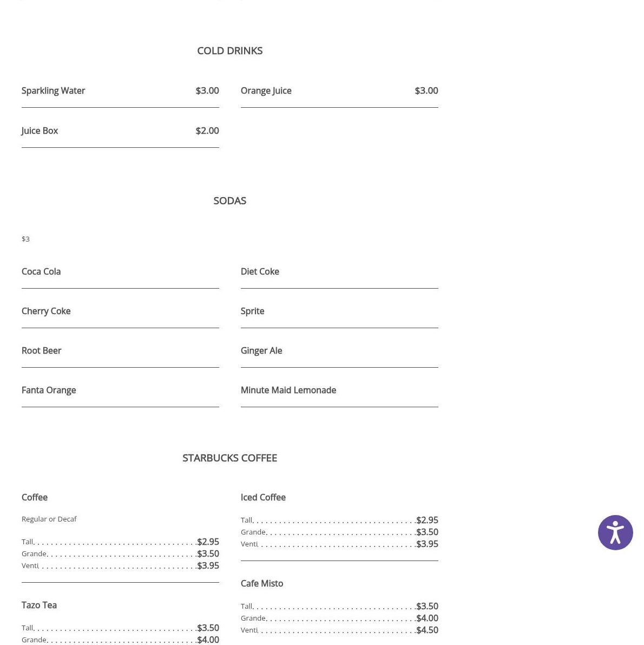Choose Sprite from the sodas list
The height and width of the screenshot is (645, 644).
click(252, 311)
